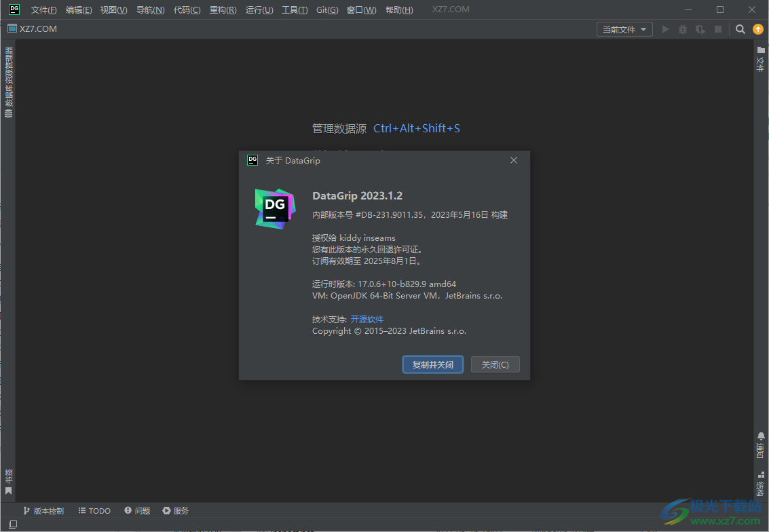Click VM: OpenJDK 64-Bit Server VM line
This screenshot has width=769, height=532.
407,296
